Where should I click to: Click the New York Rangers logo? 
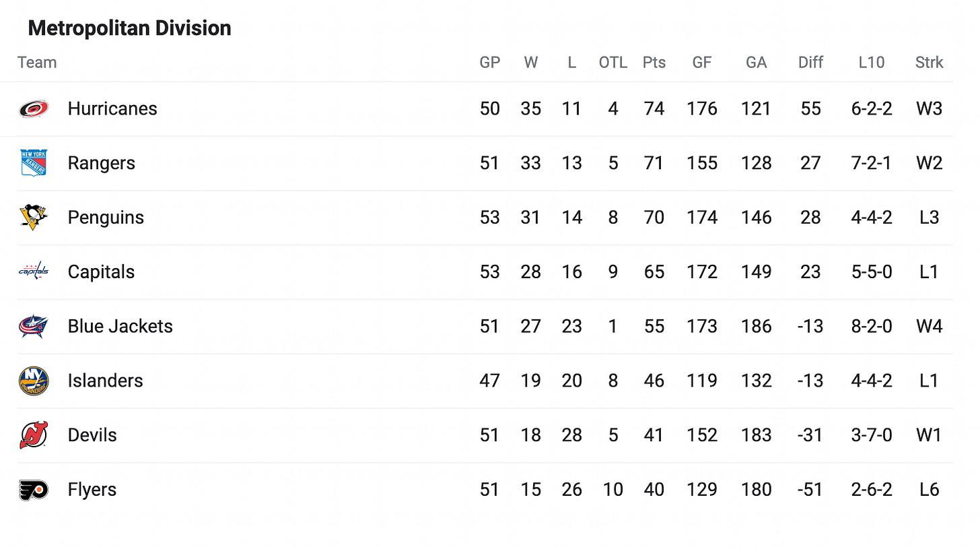(33, 163)
